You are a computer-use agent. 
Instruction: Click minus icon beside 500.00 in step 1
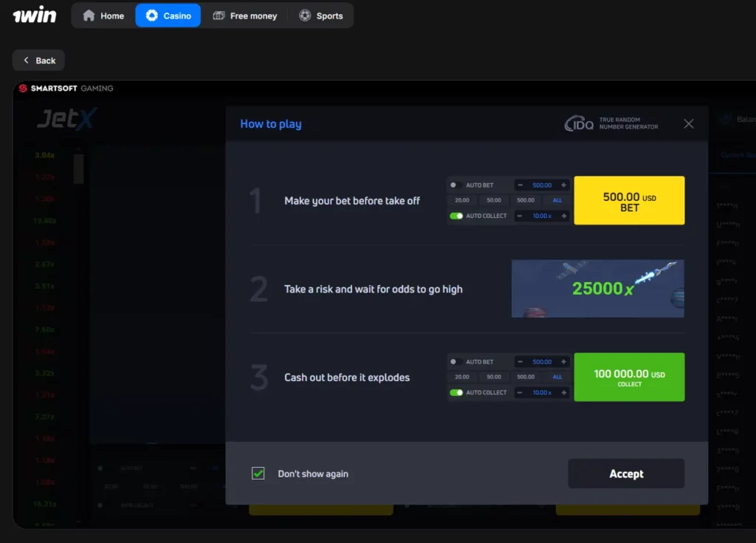click(x=520, y=185)
